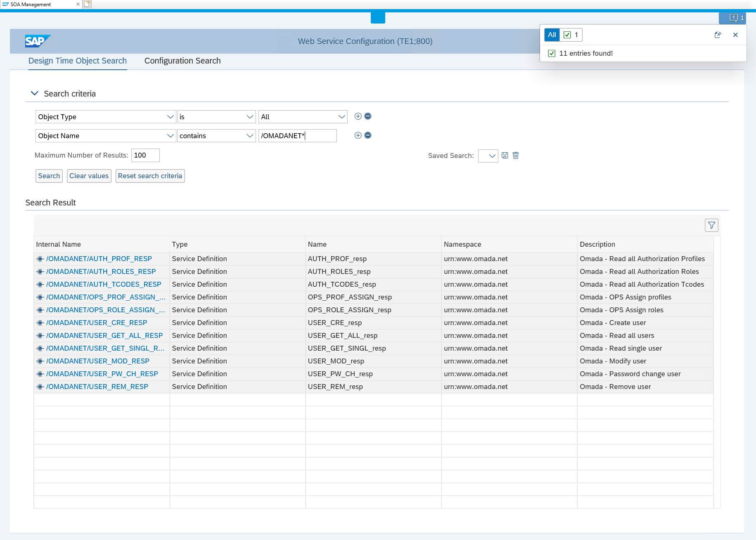The height and width of the screenshot is (540, 756).
Task: Select 'Omada - OPS Assign roles' cell
Action: pos(645,310)
